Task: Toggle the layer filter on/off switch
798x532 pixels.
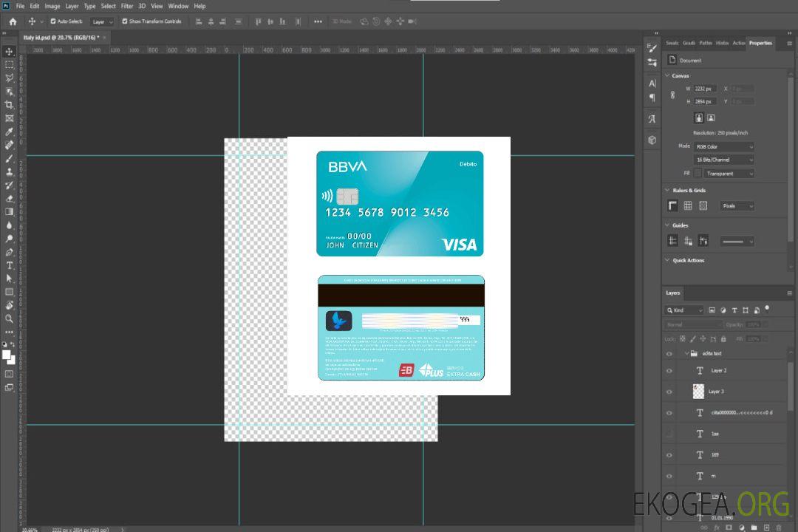Action: point(767,309)
